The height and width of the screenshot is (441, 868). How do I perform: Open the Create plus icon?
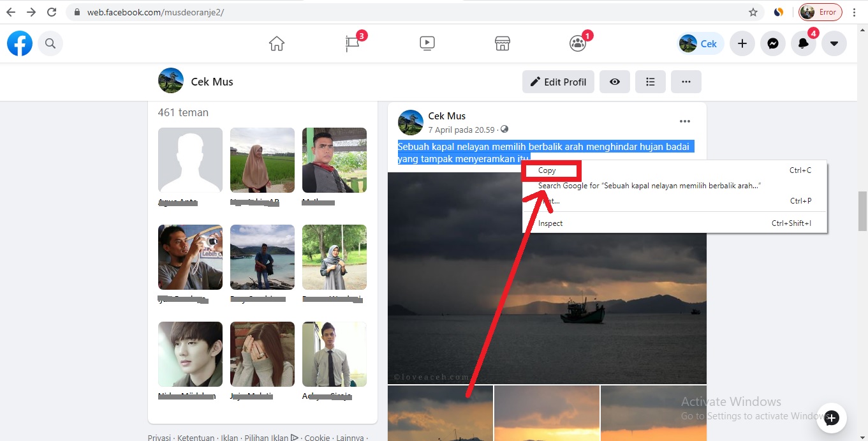(742, 43)
